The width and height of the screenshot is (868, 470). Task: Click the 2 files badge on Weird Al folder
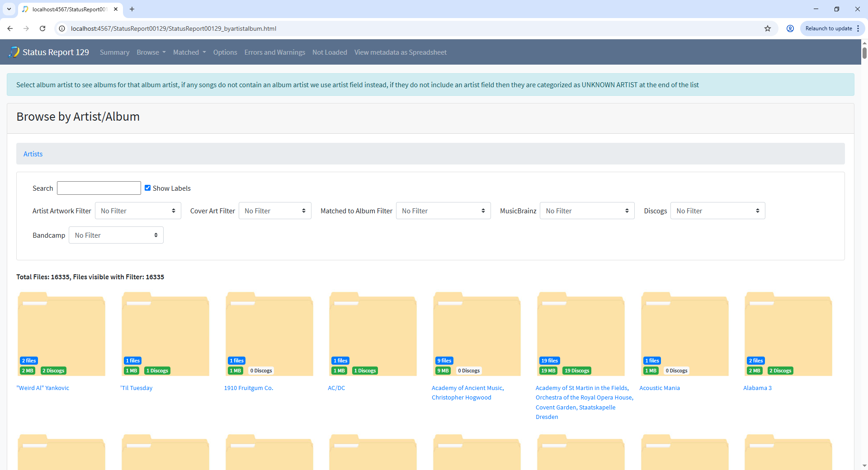pos(29,361)
